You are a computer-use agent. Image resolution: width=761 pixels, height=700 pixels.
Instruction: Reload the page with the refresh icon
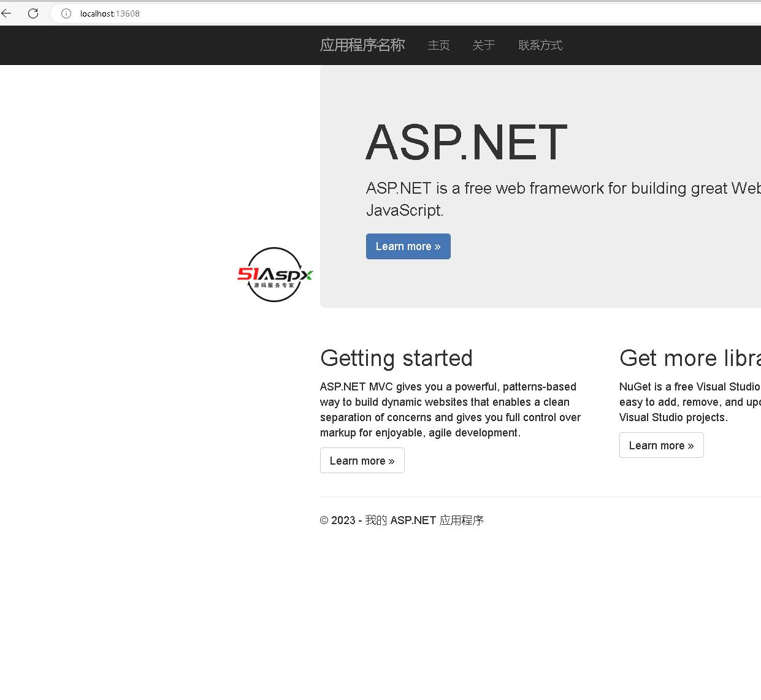click(33, 13)
